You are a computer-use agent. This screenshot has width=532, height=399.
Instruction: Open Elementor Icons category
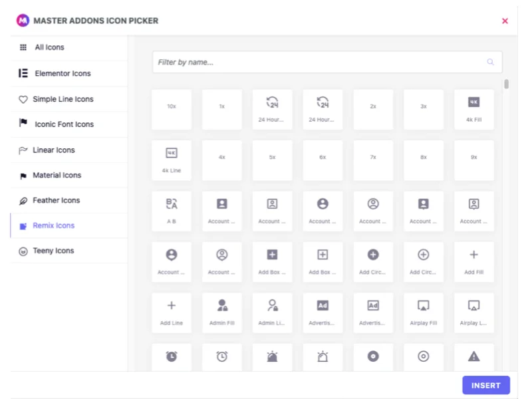point(69,73)
